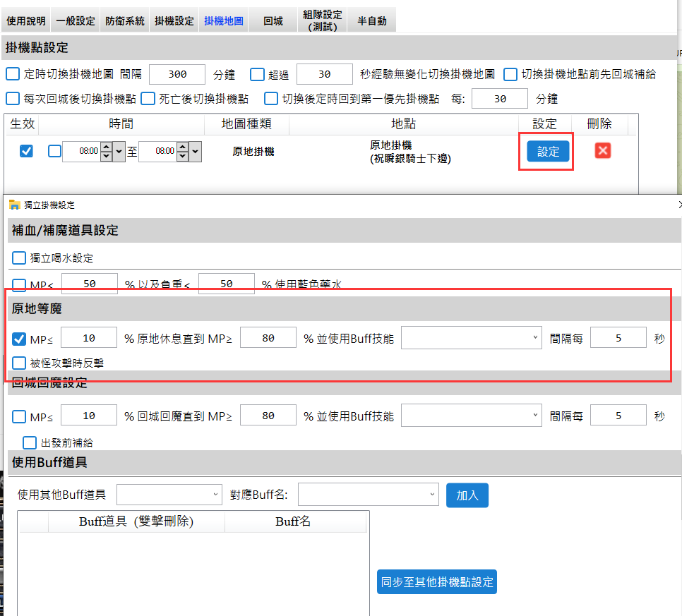Decrease the end time with down spinner arrow
Viewport: 682px width, 616px height.
pos(183,156)
